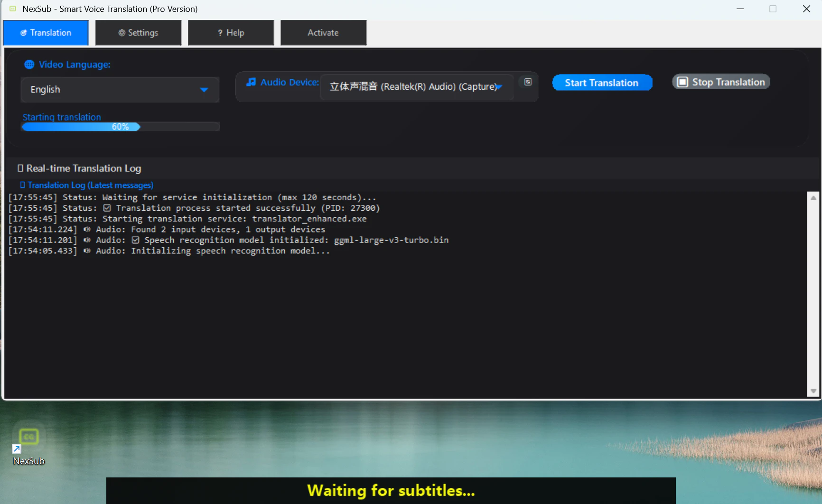822x504 pixels.
Task: Close the NexSub window
Action: pyautogui.click(x=806, y=9)
